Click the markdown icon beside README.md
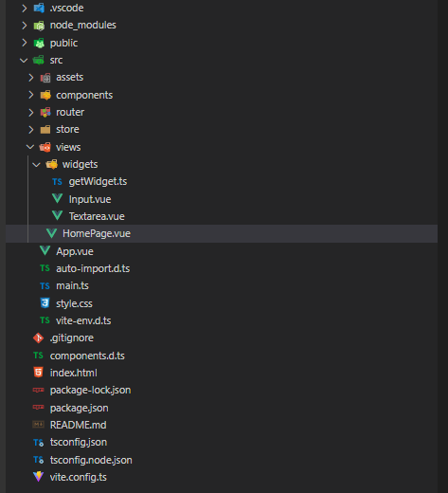448x493 pixels. pos(39,425)
